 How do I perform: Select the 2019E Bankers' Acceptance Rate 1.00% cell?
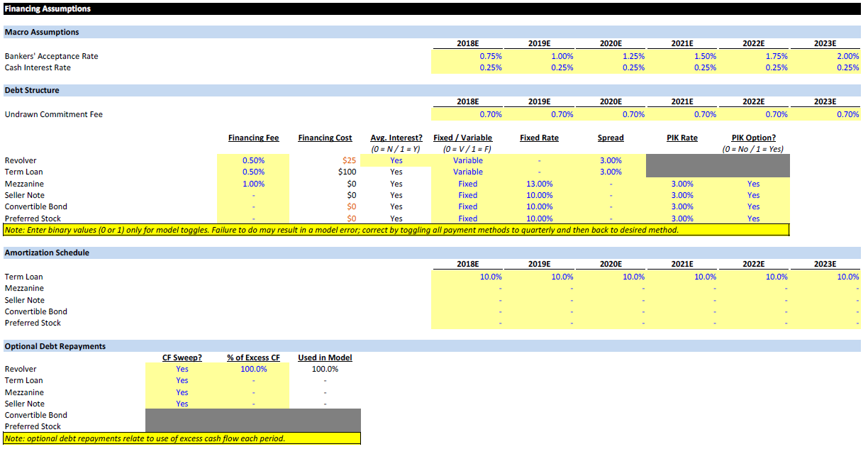[x=538, y=56]
